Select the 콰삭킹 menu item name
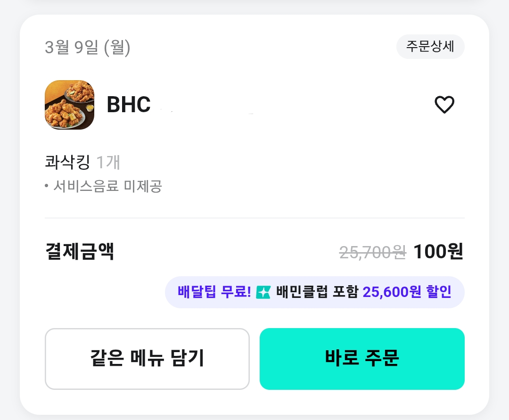The width and height of the screenshot is (509, 420). pyautogui.click(x=67, y=162)
